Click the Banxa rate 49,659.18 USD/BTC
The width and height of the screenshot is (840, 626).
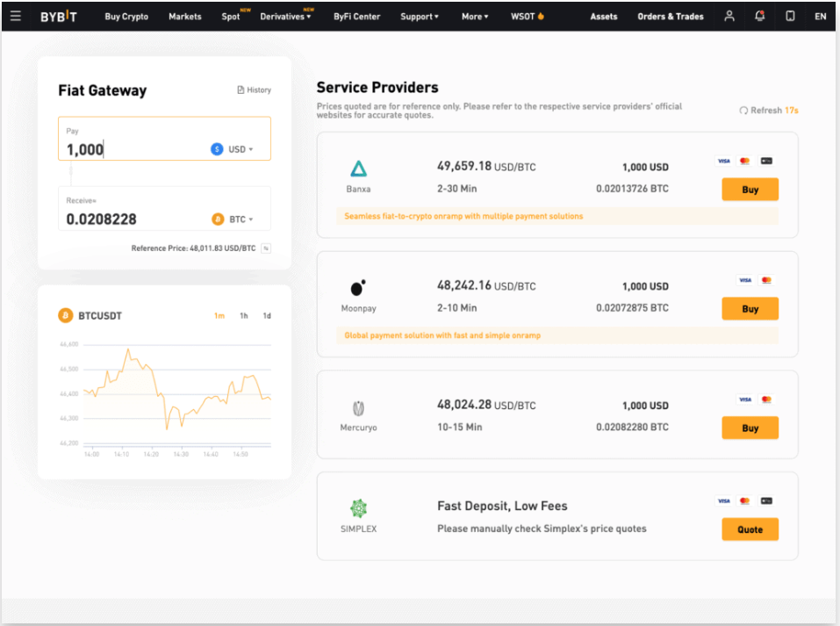coord(486,166)
